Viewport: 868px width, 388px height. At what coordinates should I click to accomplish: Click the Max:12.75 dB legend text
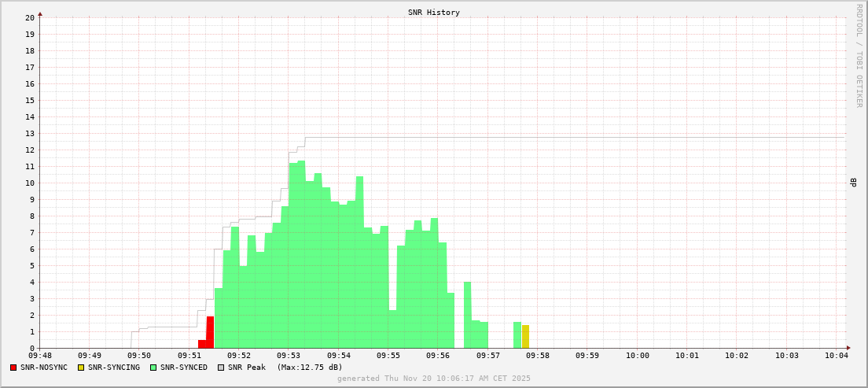coord(310,368)
